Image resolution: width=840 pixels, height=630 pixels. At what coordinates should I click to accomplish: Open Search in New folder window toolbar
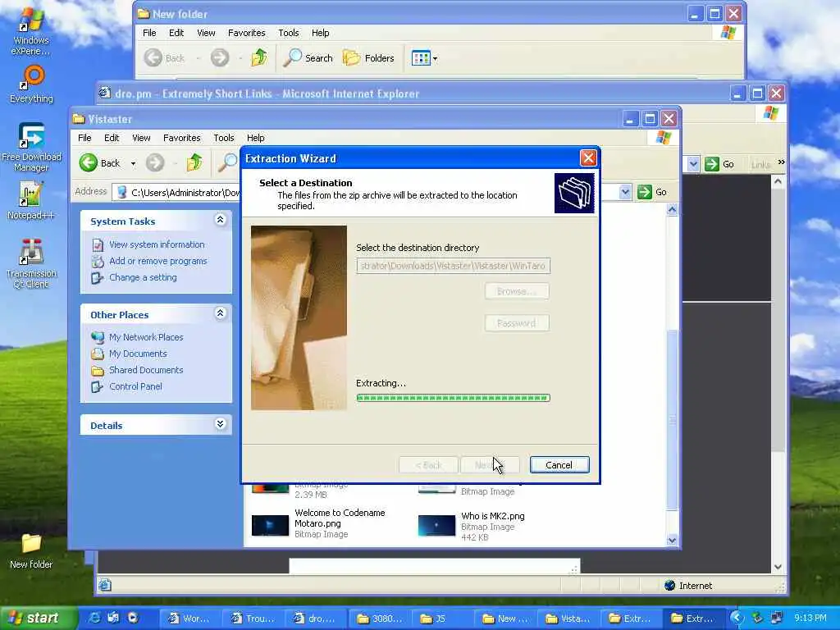[308, 58]
